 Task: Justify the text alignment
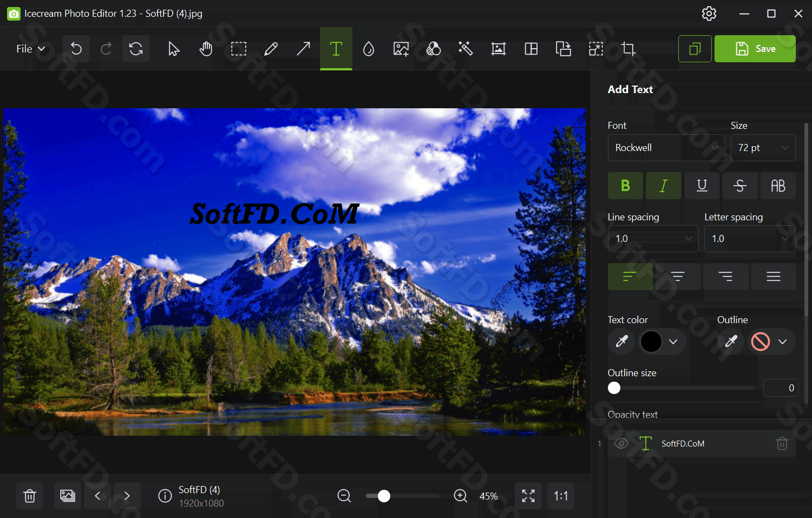[x=774, y=277]
